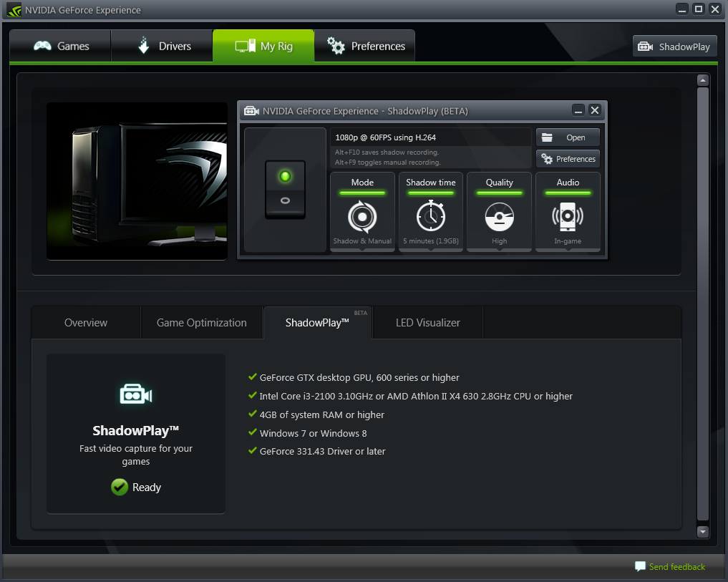The width and height of the screenshot is (728, 582).
Task: Open the Preferences tab in the main window
Action: click(x=365, y=46)
